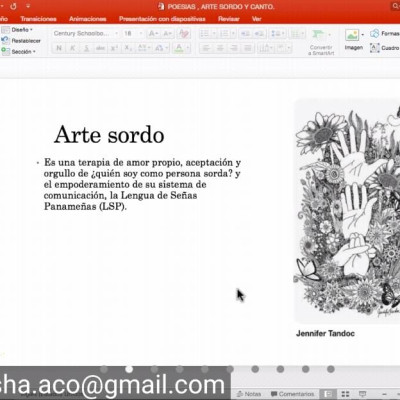Viewport: 400px width, 400px height.
Task: Apply superscript formatting
Action: [114, 48]
